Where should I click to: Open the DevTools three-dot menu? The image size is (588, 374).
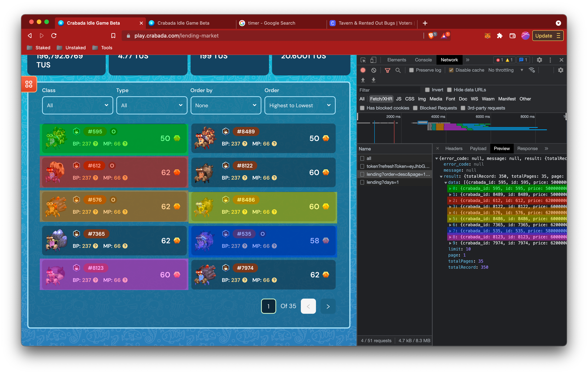coord(550,60)
